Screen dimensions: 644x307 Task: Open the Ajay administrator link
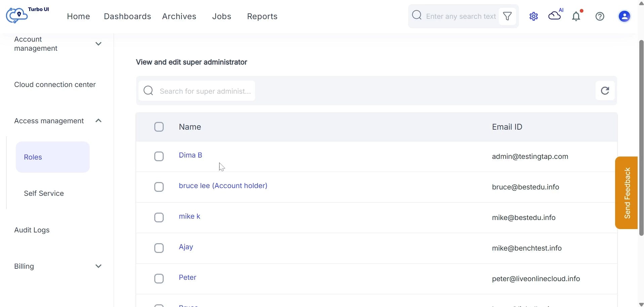pyautogui.click(x=186, y=247)
